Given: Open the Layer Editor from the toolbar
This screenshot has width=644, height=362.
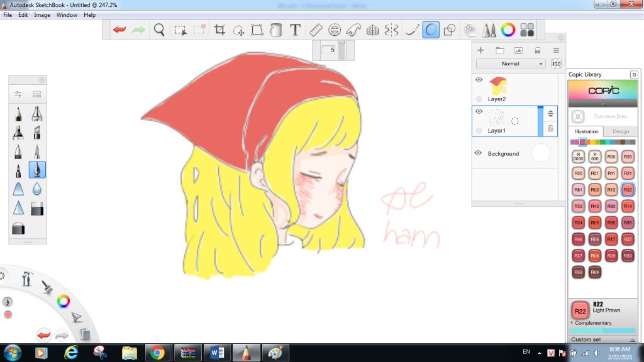Looking at the screenshot, I should coord(470,30).
